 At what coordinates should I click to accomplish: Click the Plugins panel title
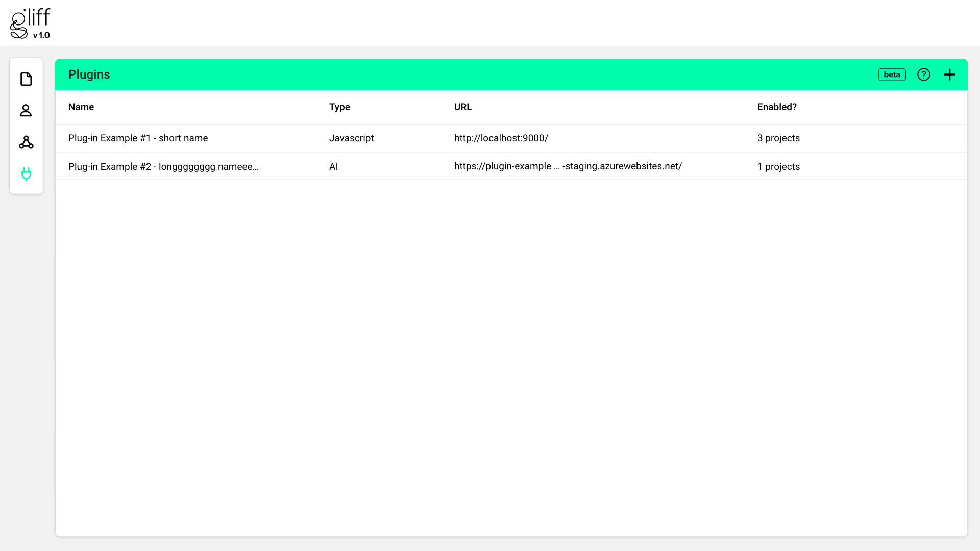(x=89, y=74)
